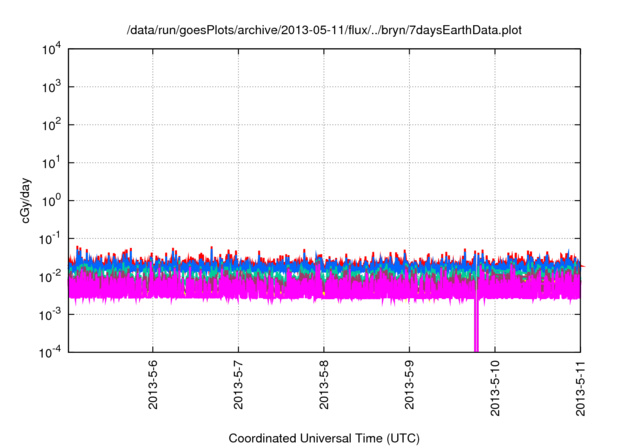Click the 10^2 y-axis tick label
This screenshot has height=448, width=640.
pos(51,125)
